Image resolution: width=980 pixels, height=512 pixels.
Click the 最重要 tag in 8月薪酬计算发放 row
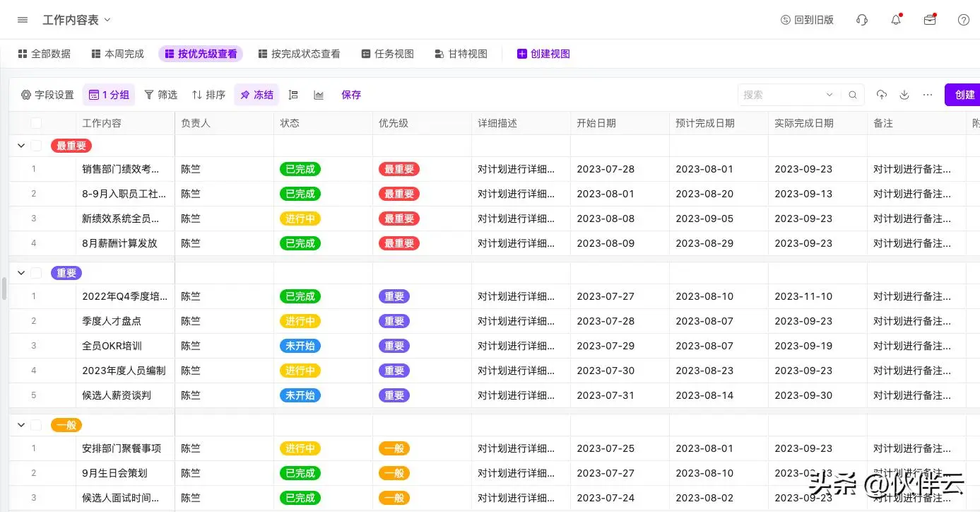[399, 243]
